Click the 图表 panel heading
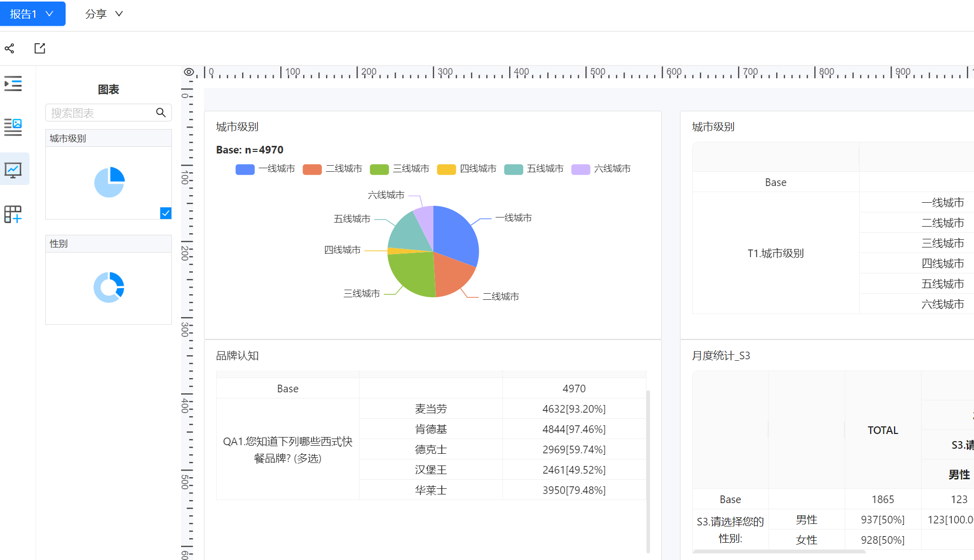 tap(108, 89)
